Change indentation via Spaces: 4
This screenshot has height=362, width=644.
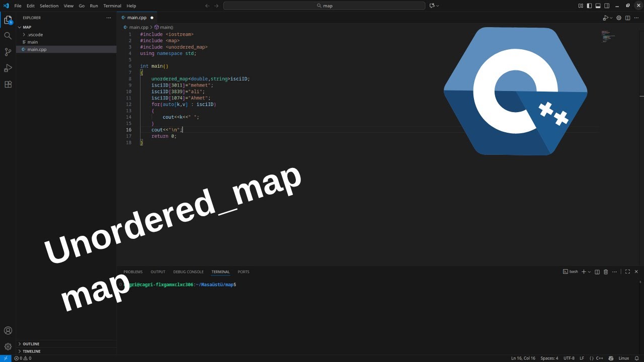point(549,358)
